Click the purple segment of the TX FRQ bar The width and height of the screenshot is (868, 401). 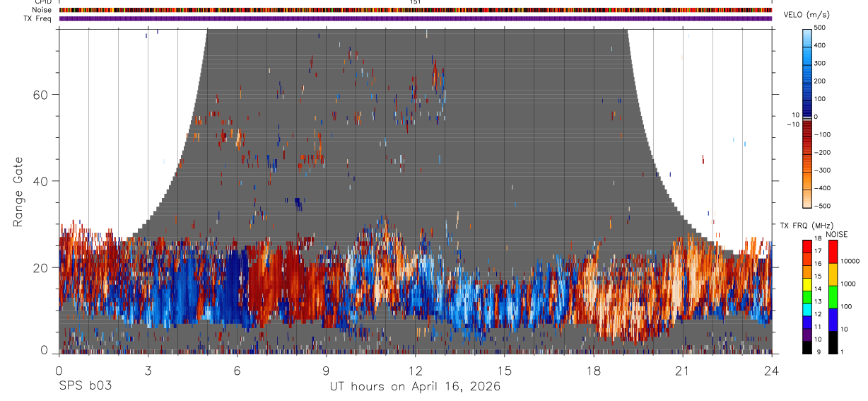coord(807,335)
